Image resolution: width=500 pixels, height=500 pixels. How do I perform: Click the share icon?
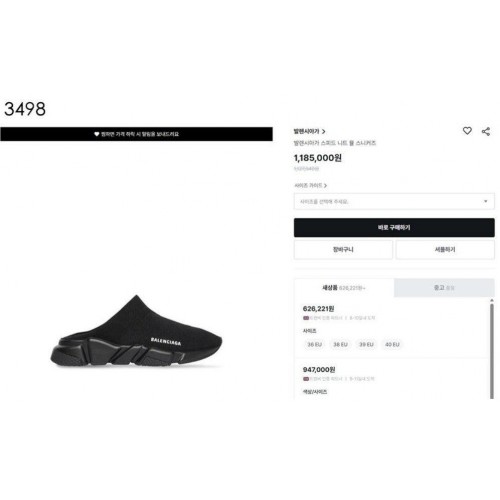(486, 131)
